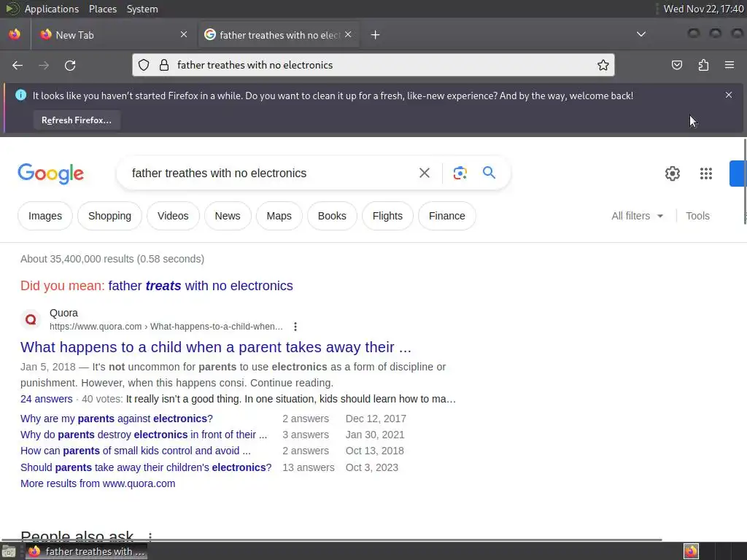Screen dimensions: 747x560
Task: Expand the All filters dropdown
Action: 638,216
